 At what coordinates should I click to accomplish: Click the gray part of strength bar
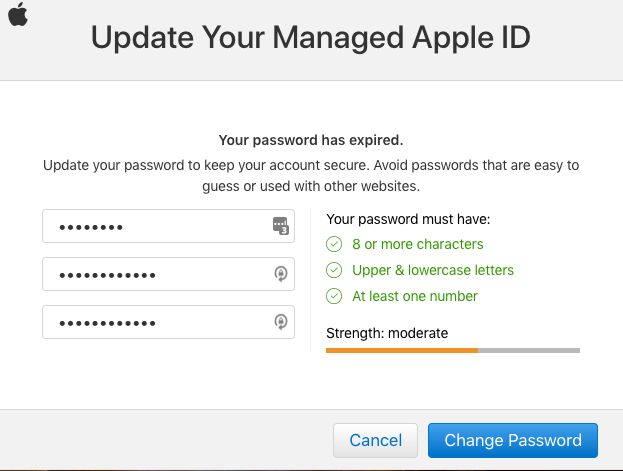click(529, 351)
